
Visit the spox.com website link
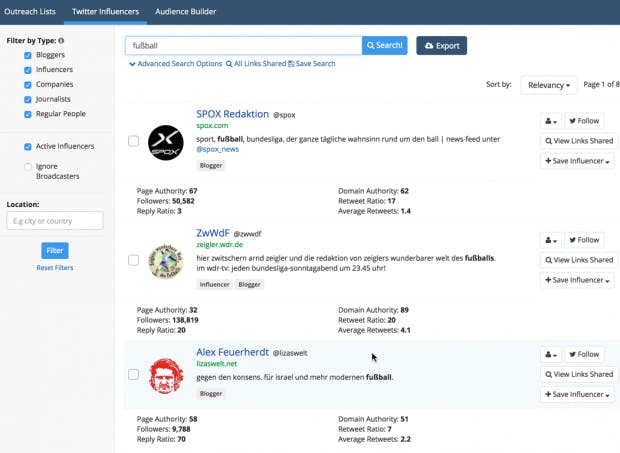pyautogui.click(x=212, y=126)
